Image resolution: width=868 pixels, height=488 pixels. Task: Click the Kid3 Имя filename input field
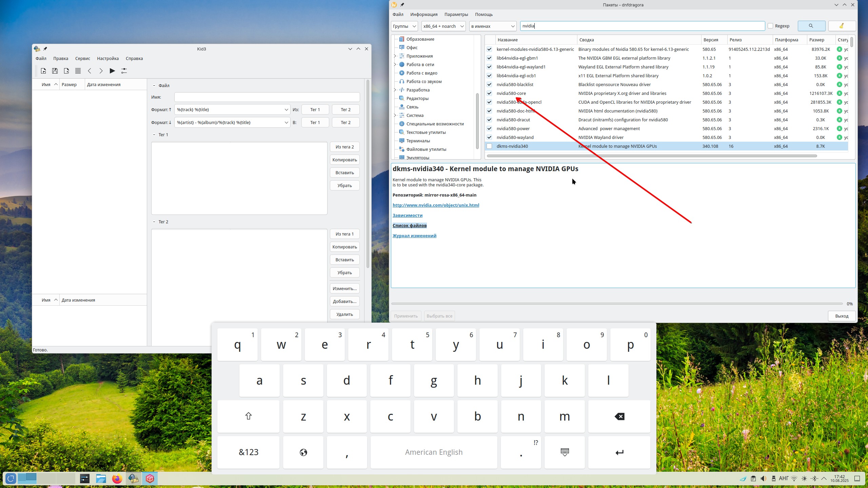point(267,97)
